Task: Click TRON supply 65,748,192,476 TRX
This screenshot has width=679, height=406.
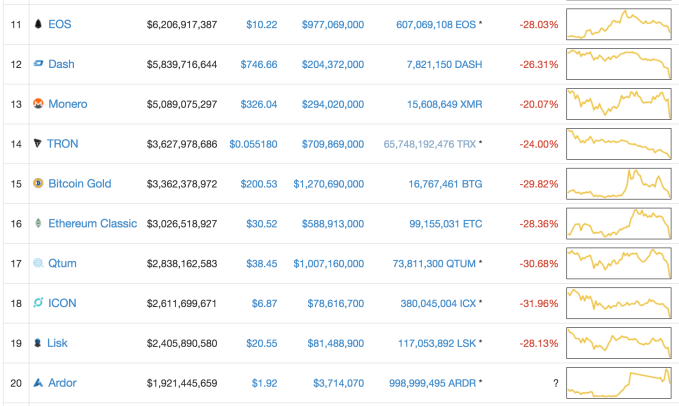Action: tap(430, 144)
